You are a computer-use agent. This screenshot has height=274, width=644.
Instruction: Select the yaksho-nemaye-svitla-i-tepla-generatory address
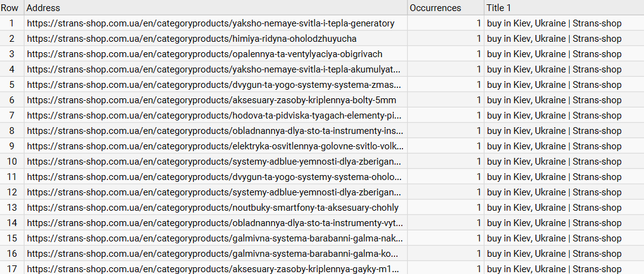211,23
